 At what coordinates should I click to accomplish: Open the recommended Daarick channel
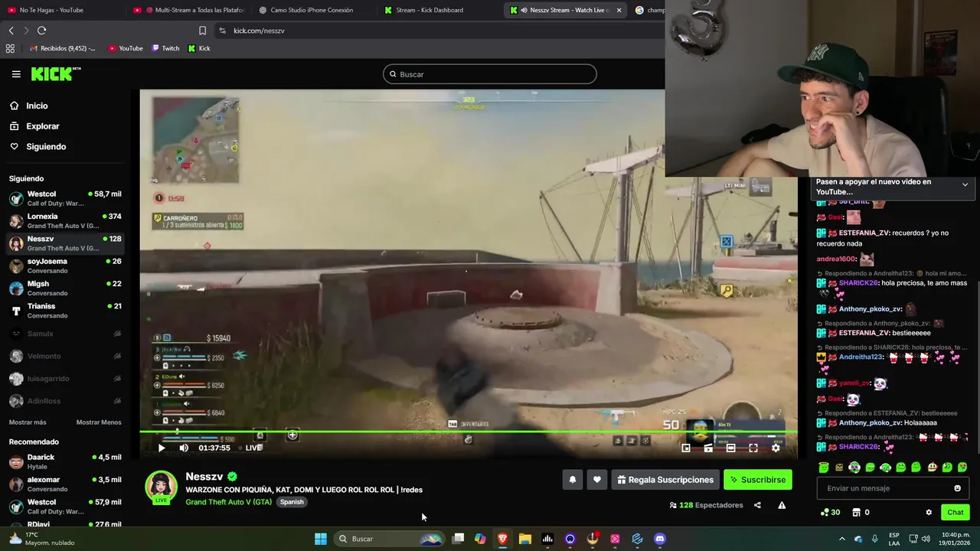point(65,461)
